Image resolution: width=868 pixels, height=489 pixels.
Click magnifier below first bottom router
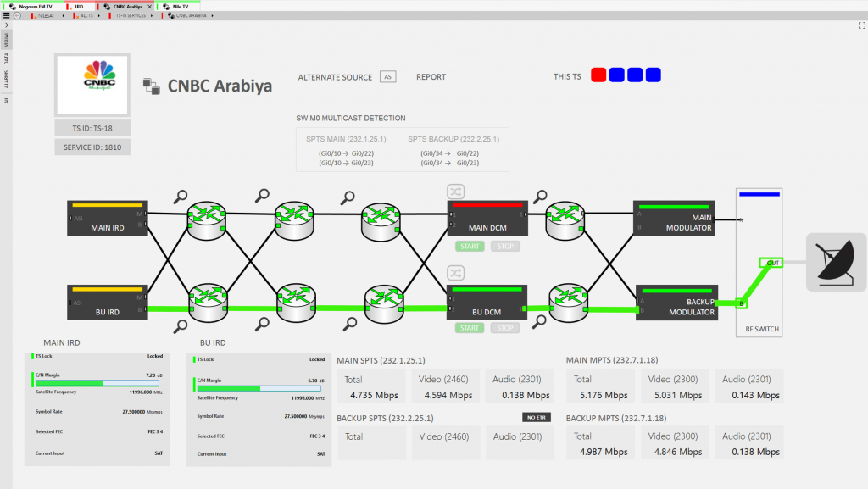point(181,326)
